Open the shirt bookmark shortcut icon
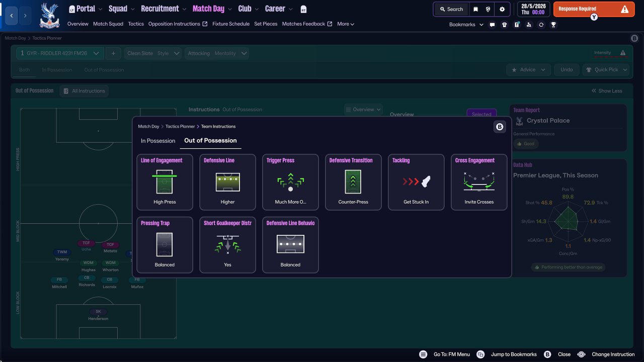The width and height of the screenshot is (644, 362). point(504,25)
